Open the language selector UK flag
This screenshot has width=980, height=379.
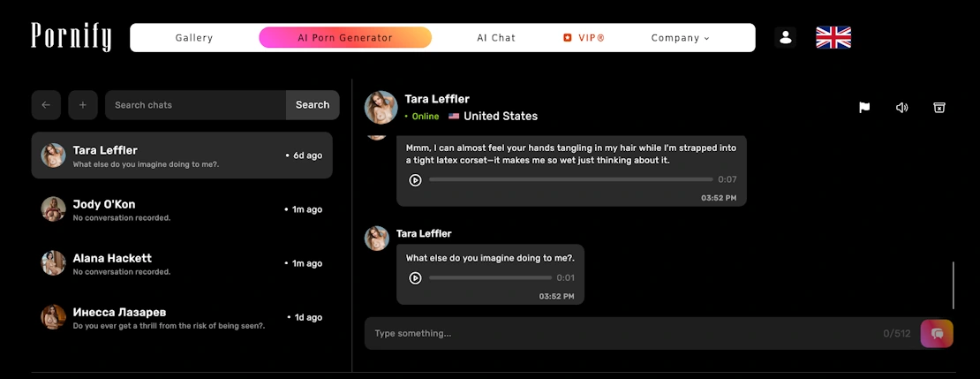pos(833,37)
